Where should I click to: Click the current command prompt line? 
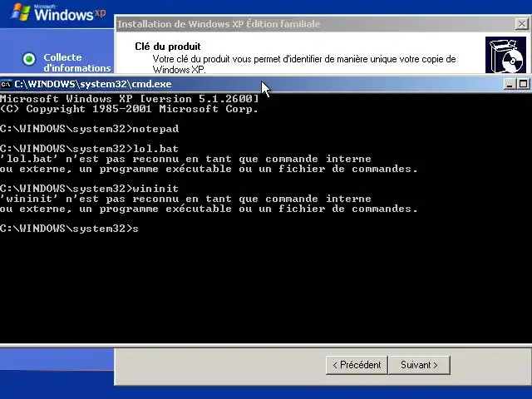point(69,229)
